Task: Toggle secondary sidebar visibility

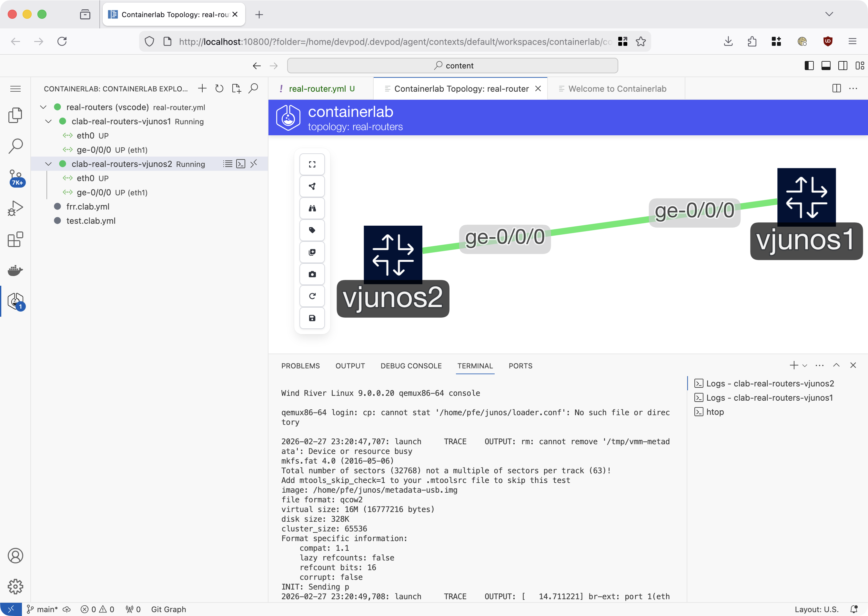Action: [x=843, y=66]
